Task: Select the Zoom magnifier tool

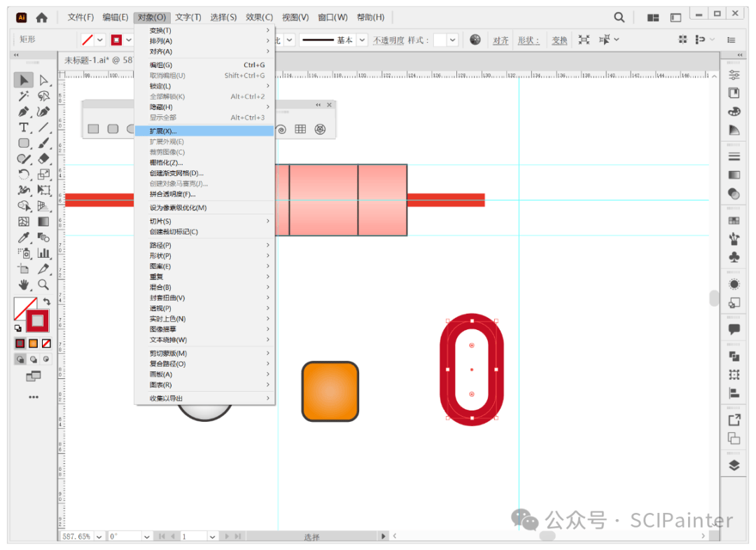Action: [43, 284]
